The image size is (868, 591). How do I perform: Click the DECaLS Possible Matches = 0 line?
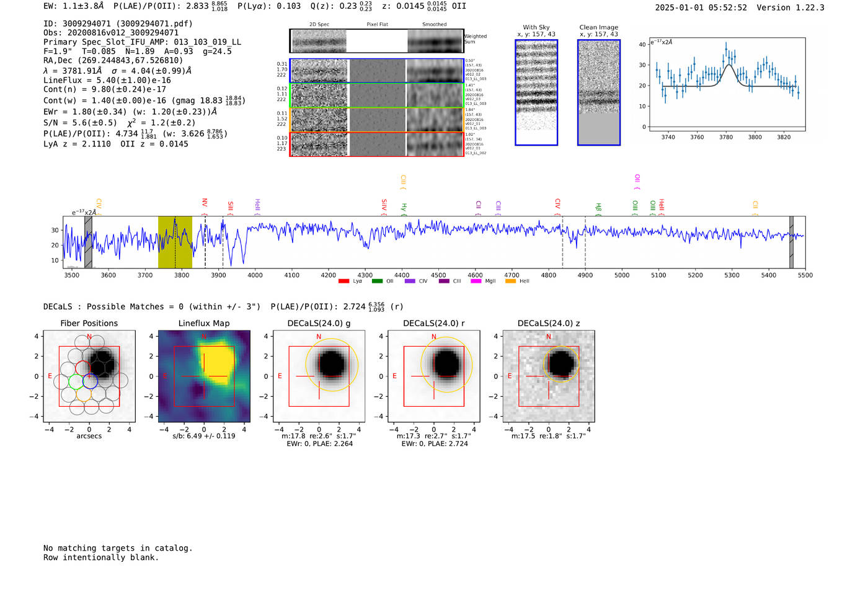click(152, 306)
